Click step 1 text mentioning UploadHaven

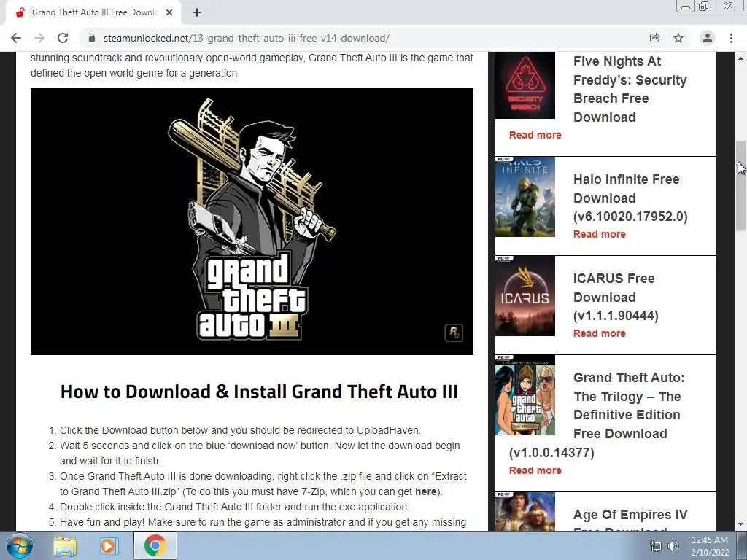coord(241,430)
